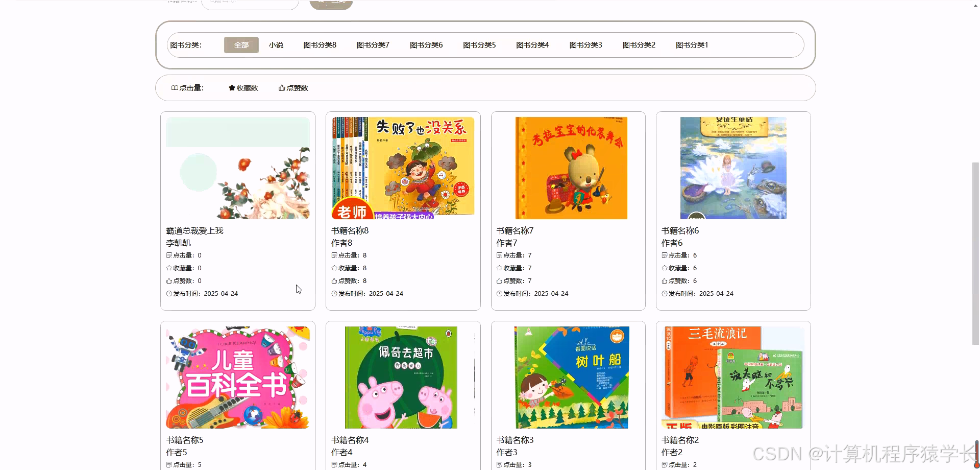The width and height of the screenshot is (980, 470).
Task: Open Peppa Pig cover of 书籍名称4
Action: (401, 378)
